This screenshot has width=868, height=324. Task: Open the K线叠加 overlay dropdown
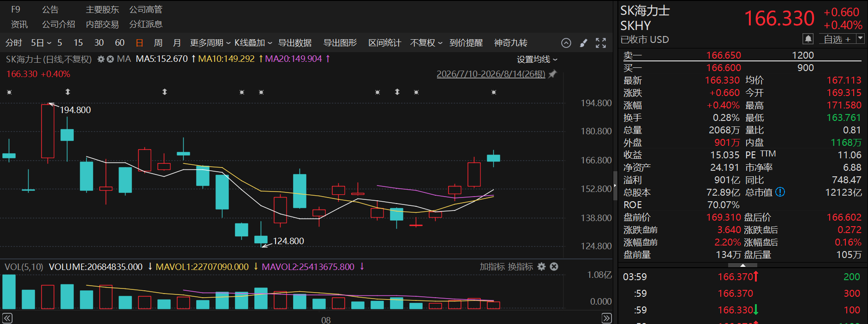tap(253, 43)
